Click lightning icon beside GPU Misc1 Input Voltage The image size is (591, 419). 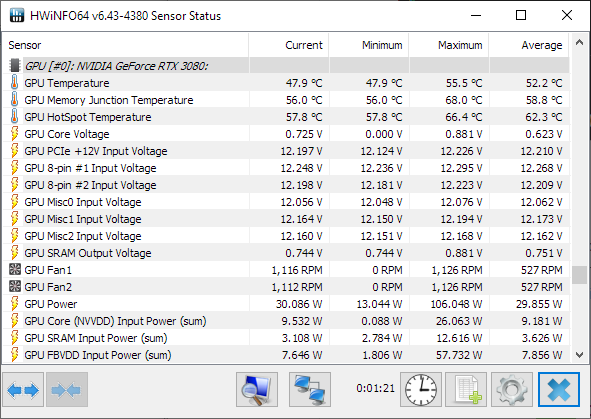[x=14, y=219]
